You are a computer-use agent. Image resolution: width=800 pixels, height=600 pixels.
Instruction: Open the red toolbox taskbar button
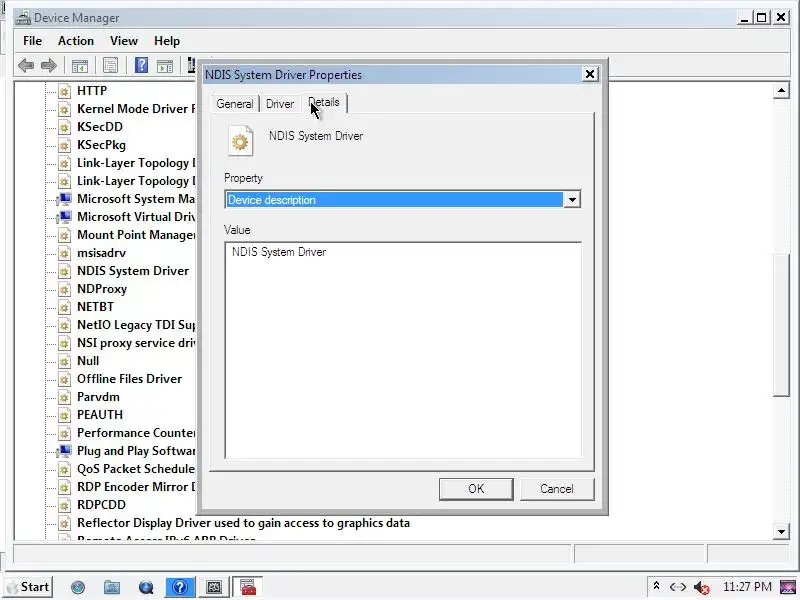(248, 587)
